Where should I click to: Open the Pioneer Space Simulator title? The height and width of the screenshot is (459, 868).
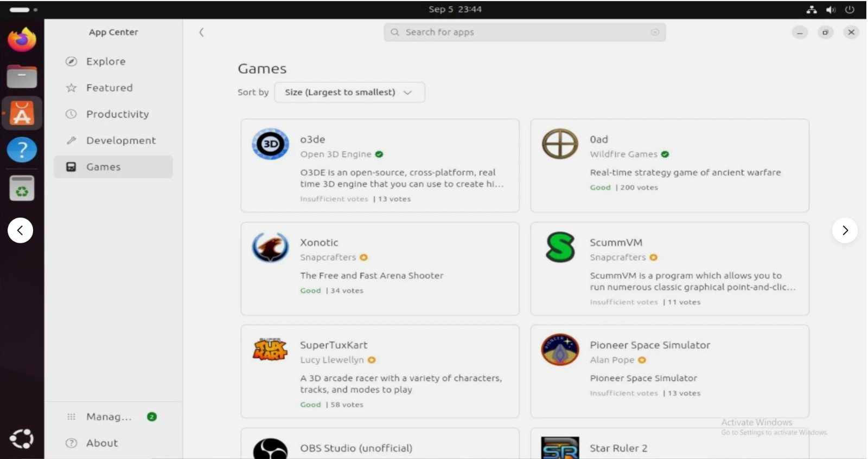coord(650,345)
